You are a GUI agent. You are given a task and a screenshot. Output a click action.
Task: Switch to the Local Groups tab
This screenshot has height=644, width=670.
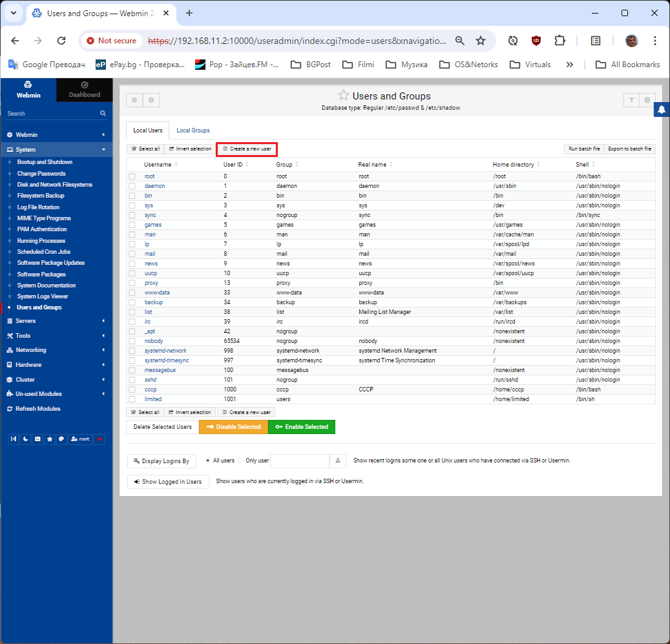pos(193,130)
